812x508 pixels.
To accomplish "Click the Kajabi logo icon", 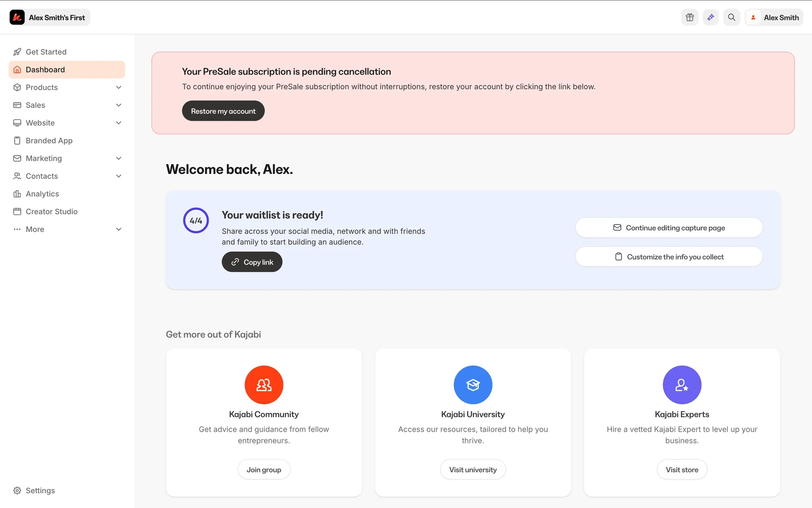I will click(17, 17).
